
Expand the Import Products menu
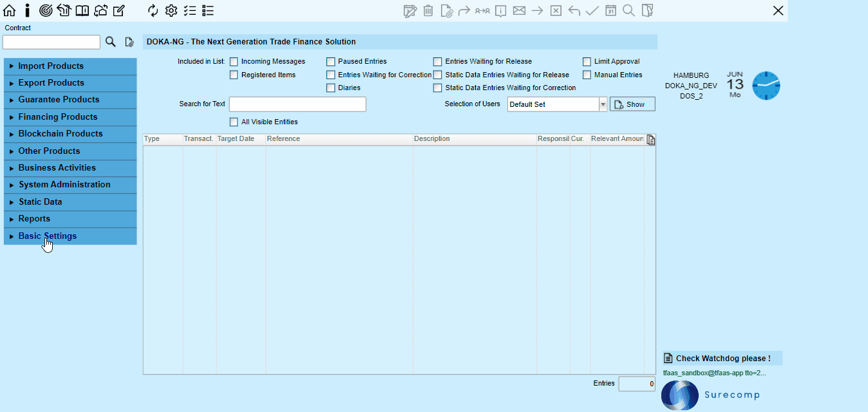pyautogui.click(x=70, y=66)
